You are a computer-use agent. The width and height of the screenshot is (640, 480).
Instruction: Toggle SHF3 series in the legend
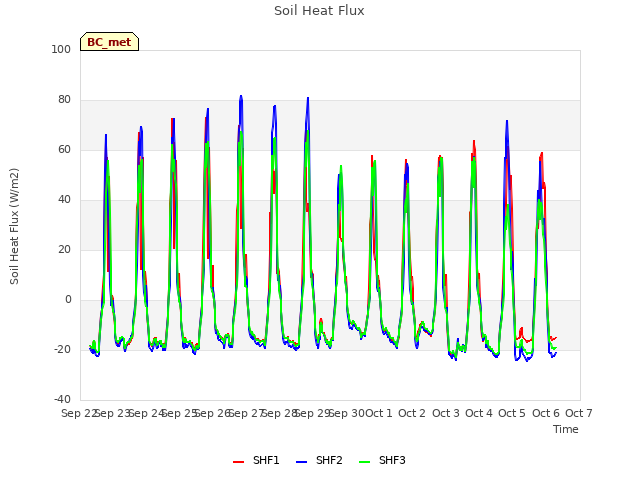[382, 460]
